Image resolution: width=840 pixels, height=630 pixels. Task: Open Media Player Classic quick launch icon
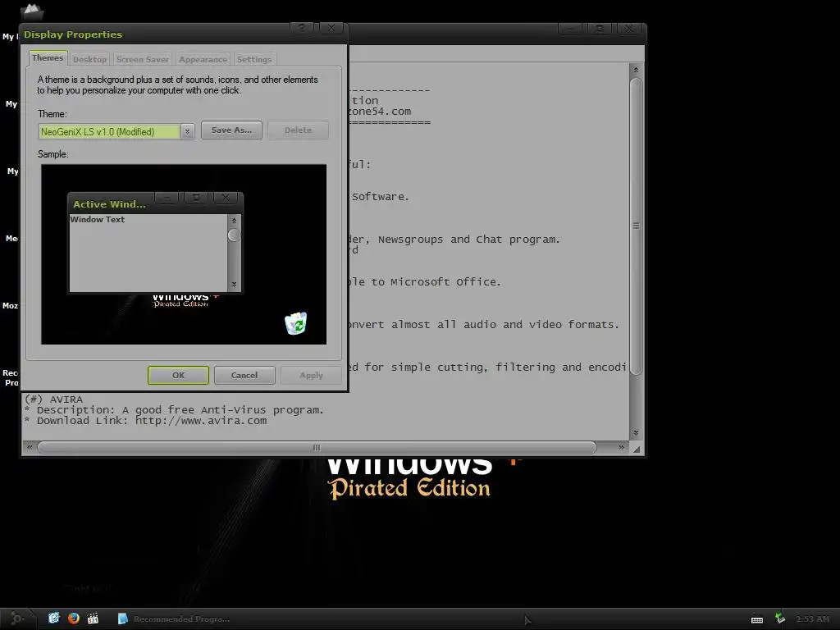(94, 619)
